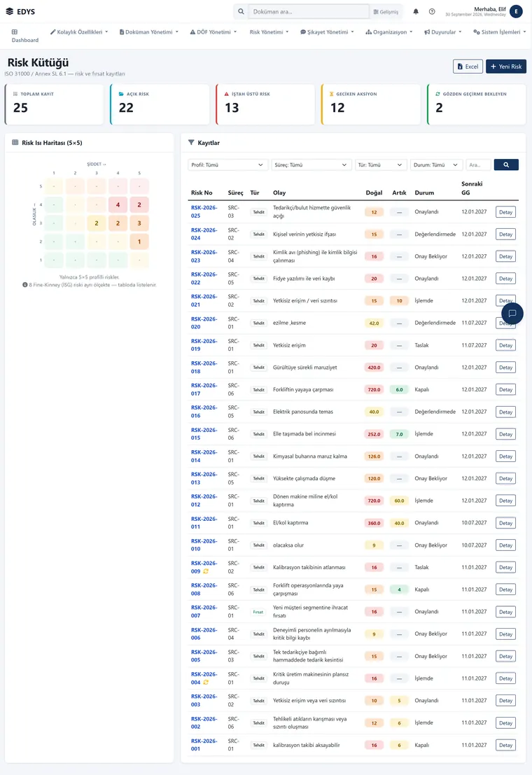
Task: Click the Açık Risk 22 card
Action: pyautogui.click(x=160, y=104)
